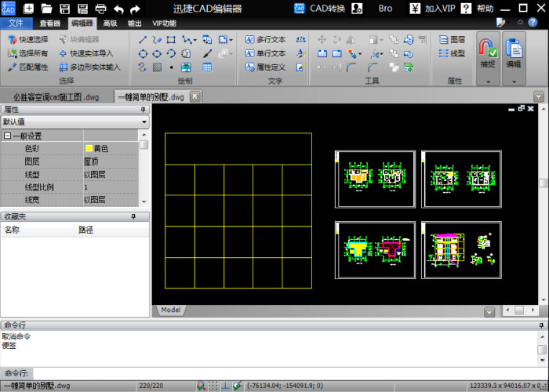The width and height of the screenshot is (549, 392).
Task: Open the document tab list dropdown
Action: tap(539, 96)
